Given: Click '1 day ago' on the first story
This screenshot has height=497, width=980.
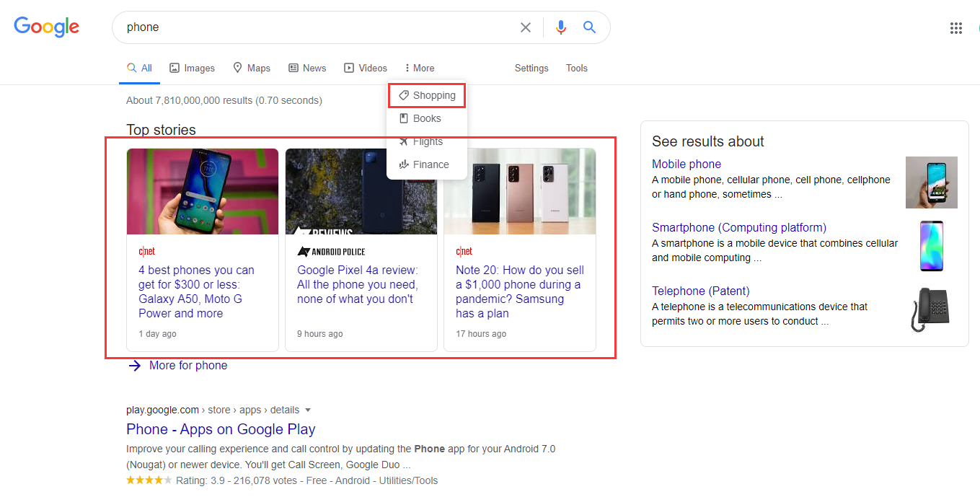Looking at the screenshot, I should coord(157,334).
